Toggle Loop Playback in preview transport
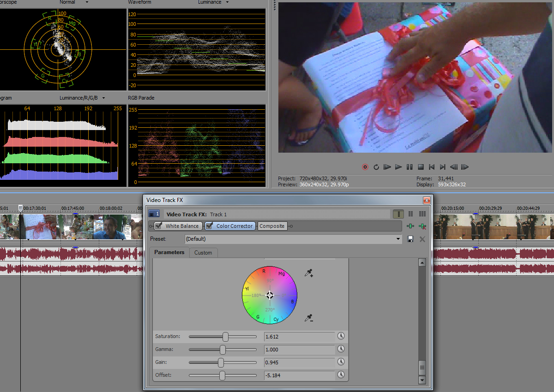 (x=376, y=167)
